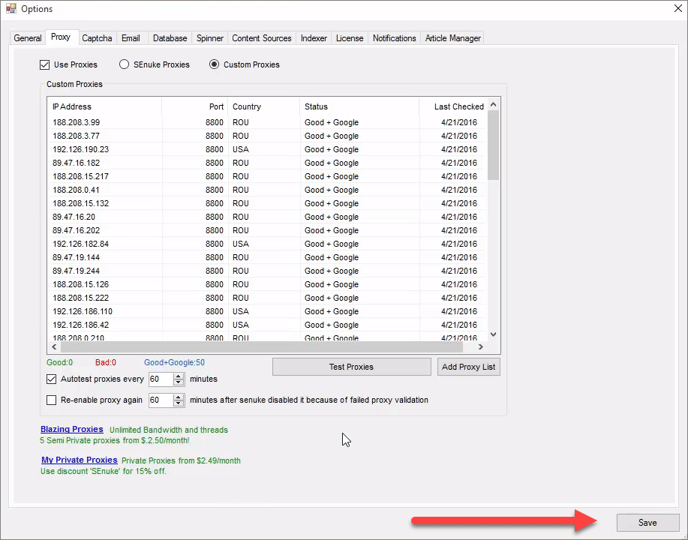Sort by the Port column header
Image resolution: width=688 pixels, height=540 pixels.
[x=195, y=107]
